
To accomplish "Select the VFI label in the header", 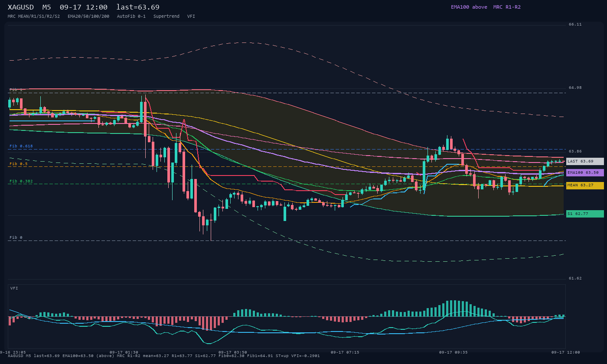I will coord(191,16).
